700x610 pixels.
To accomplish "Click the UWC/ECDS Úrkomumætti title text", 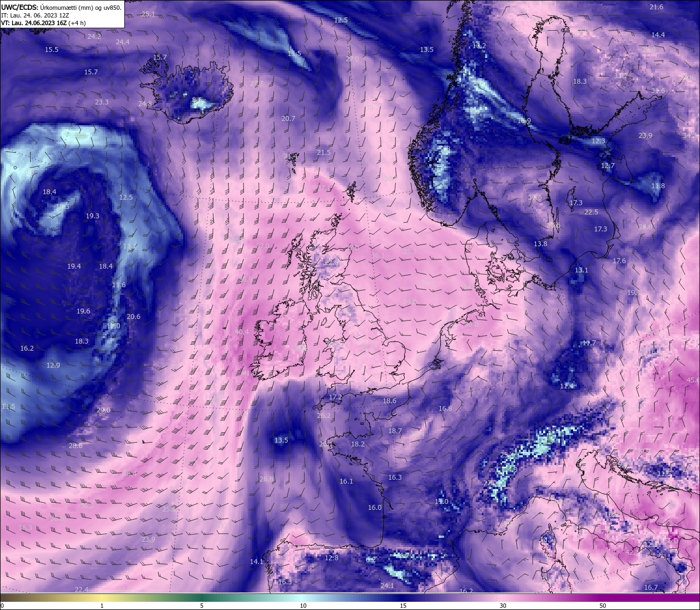I will [x=61, y=8].
